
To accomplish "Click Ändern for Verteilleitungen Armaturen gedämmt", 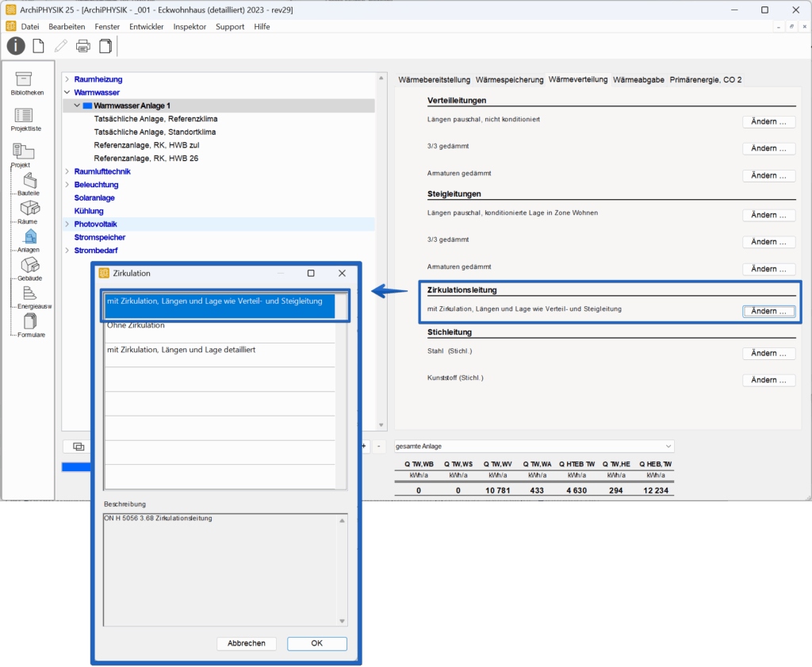I will [x=769, y=175].
